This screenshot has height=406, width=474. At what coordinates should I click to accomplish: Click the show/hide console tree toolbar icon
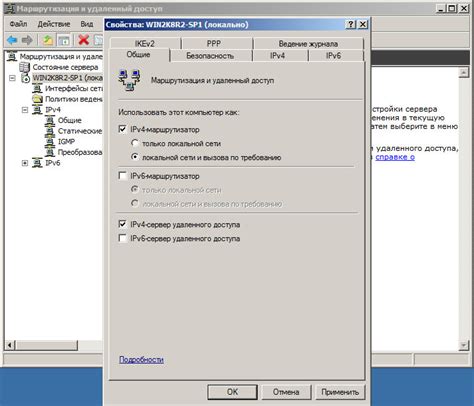pyautogui.click(x=64, y=40)
